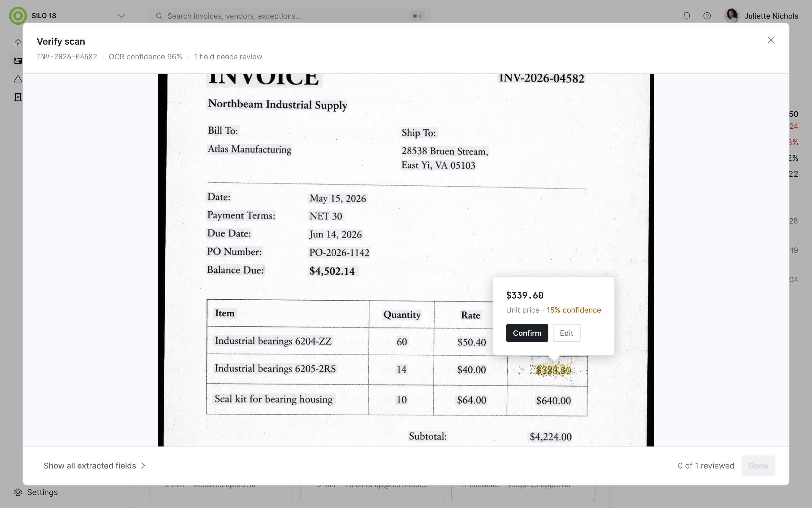Edit the low-confidence unit price value
The width and height of the screenshot is (812, 508).
566,333
